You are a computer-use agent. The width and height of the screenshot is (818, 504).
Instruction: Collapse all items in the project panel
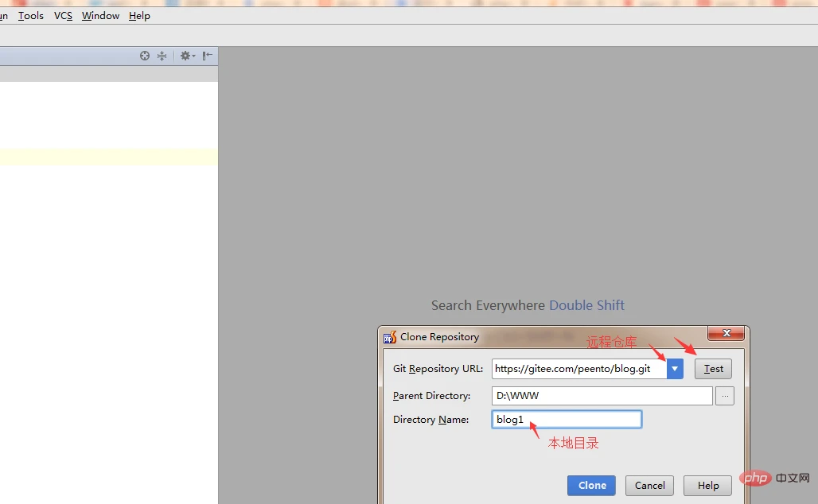tap(162, 56)
